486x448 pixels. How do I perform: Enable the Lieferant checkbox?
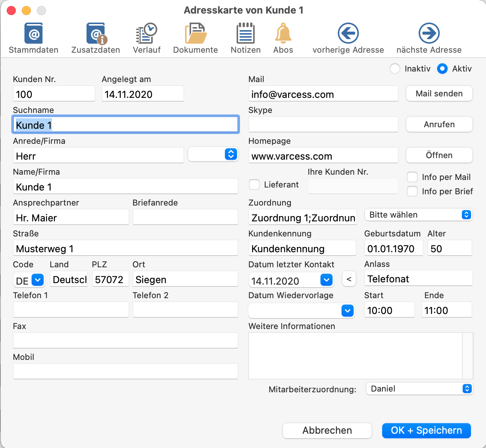[x=255, y=184]
